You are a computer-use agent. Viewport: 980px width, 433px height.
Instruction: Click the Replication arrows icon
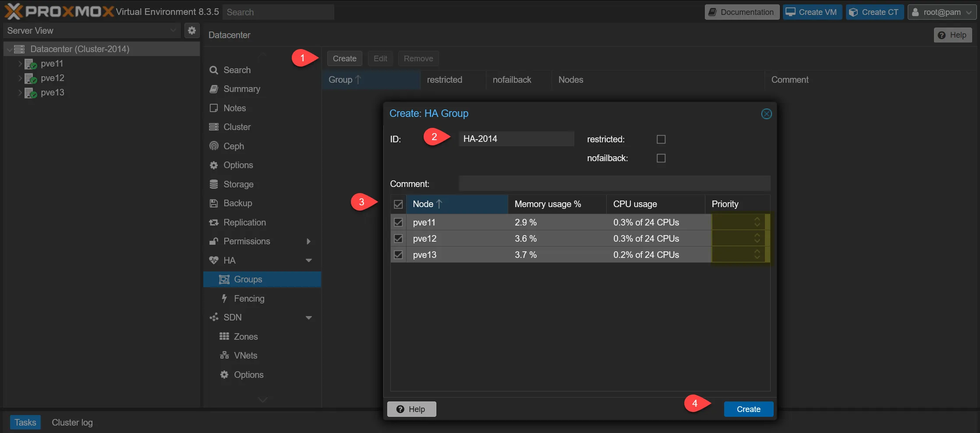pos(214,222)
